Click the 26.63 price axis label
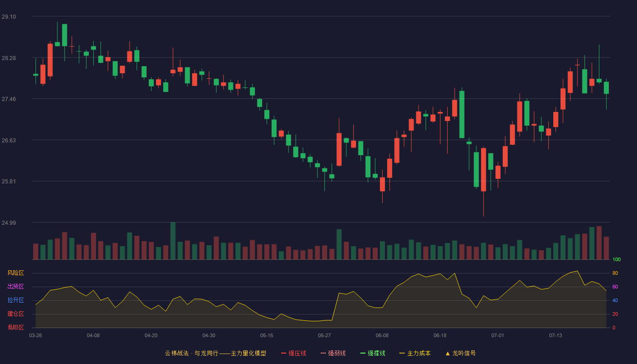Viewport: 637px width, 364px height. click(x=9, y=140)
